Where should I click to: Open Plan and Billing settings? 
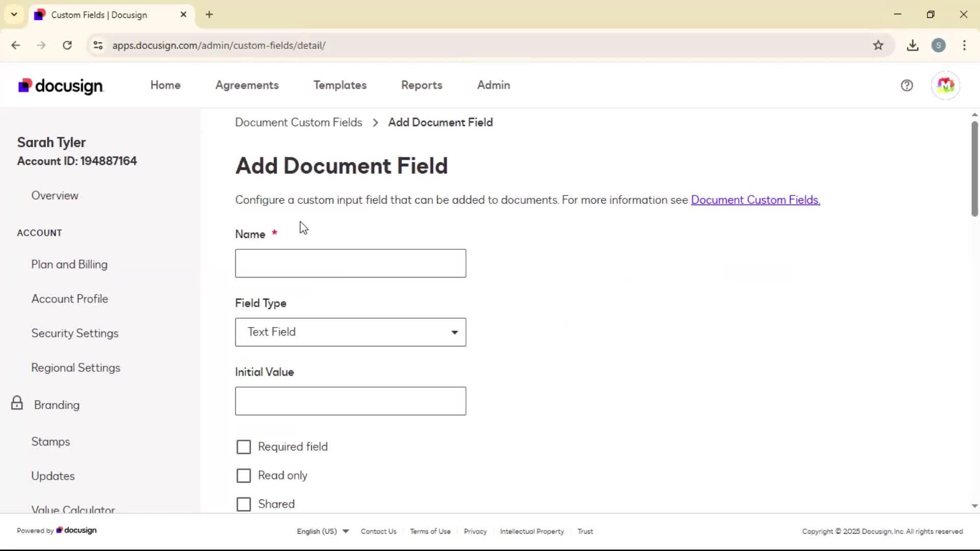(x=69, y=264)
